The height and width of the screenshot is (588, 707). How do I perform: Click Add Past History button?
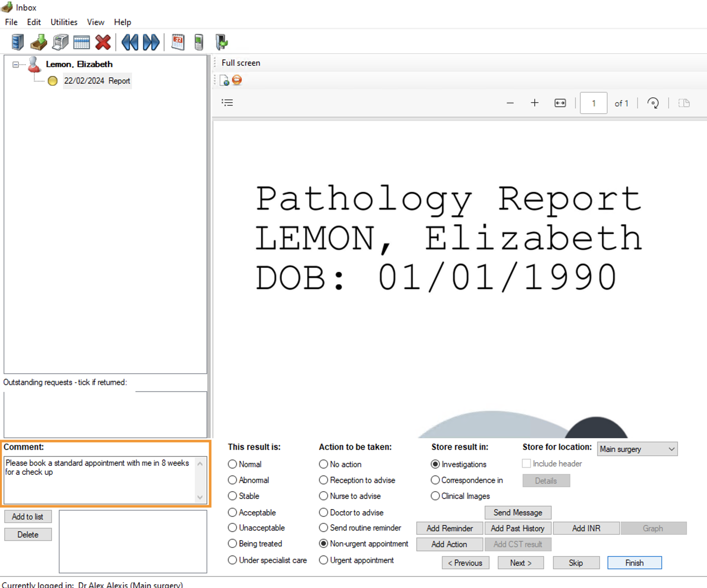518,528
